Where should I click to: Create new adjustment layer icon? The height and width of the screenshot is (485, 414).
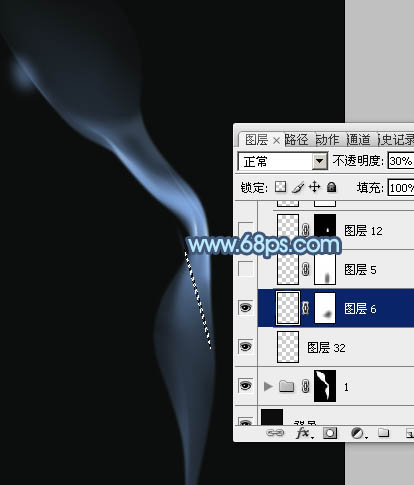coord(359,433)
